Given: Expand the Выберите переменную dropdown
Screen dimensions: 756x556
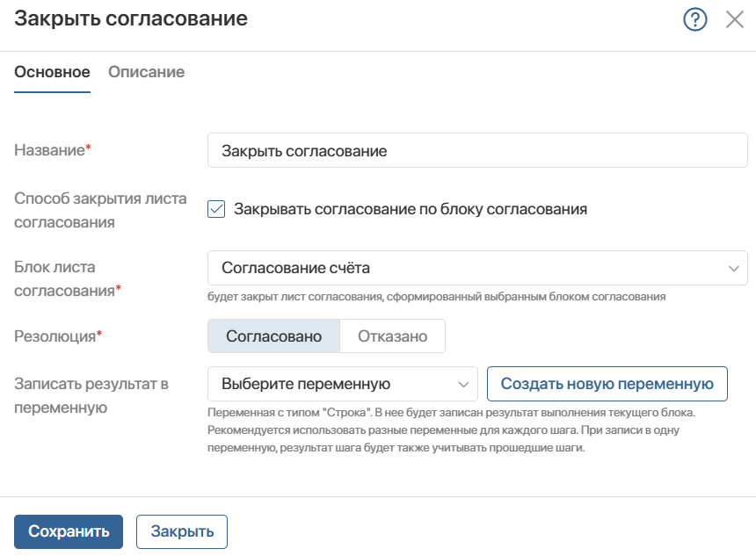Looking at the screenshot, I should point(342,384).
